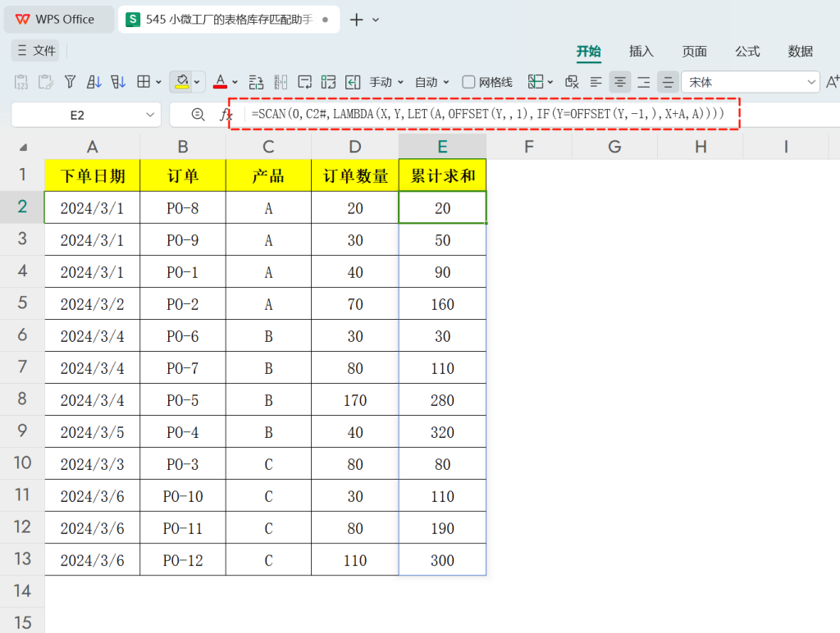Open the 自动 dropdown
Image resolution: width=840 pixels, height=633 pixels.
431,83
